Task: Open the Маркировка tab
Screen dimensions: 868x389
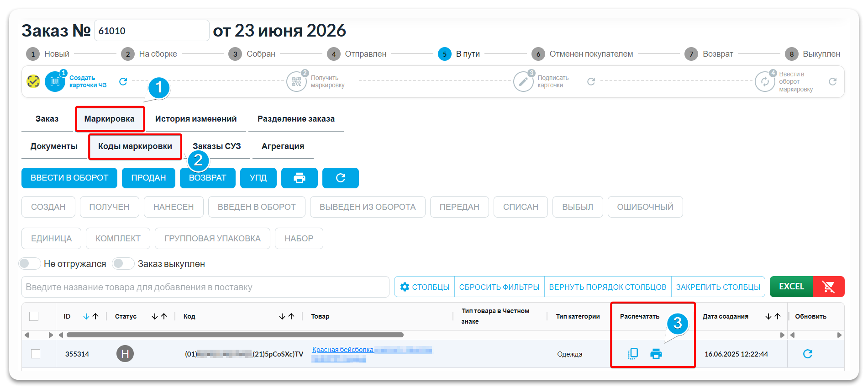Action: point(110,119)
